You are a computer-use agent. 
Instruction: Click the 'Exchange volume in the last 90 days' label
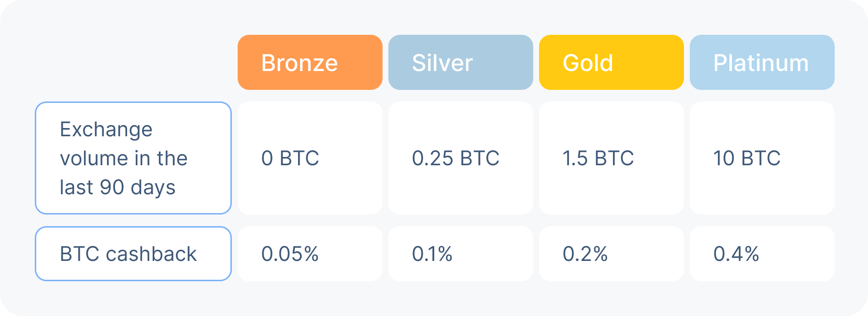(x=133, y=158)
